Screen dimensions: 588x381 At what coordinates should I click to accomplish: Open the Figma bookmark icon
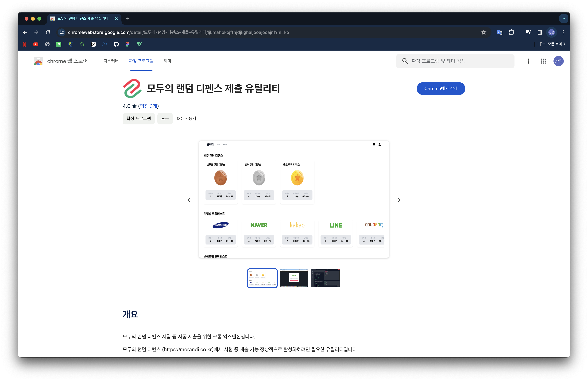pos(128,44)
